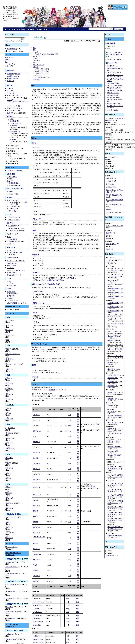135x644 pixels.
Task: Open the 掲示板 navigation tab
Action: click(x=39, y=30)
